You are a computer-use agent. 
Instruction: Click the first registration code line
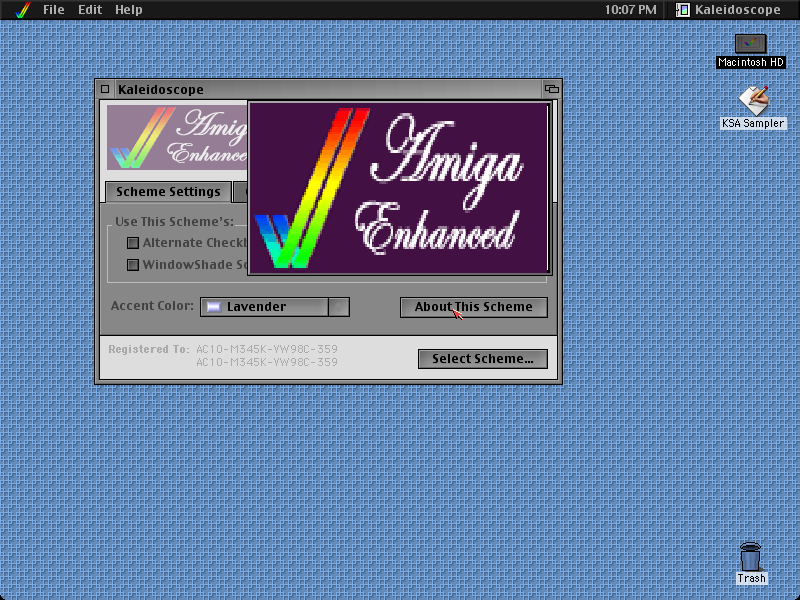point(267,349)
